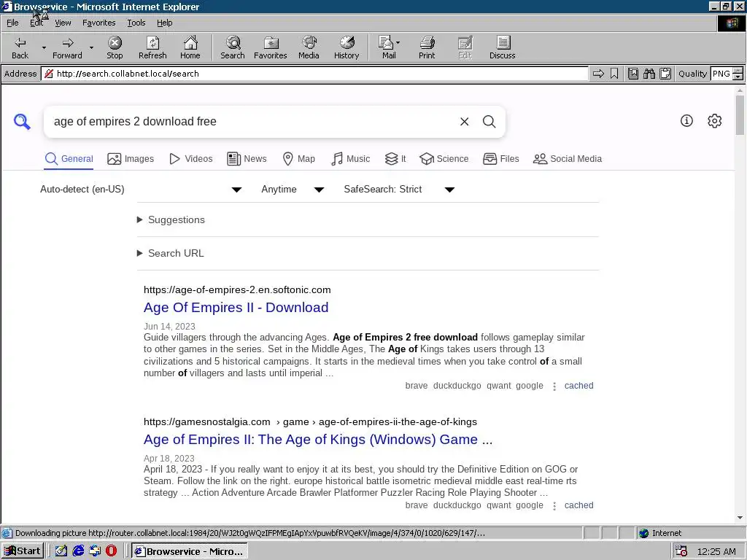
Task: Click the page's vertical scrollbar thumb
Action: [740, 114]
